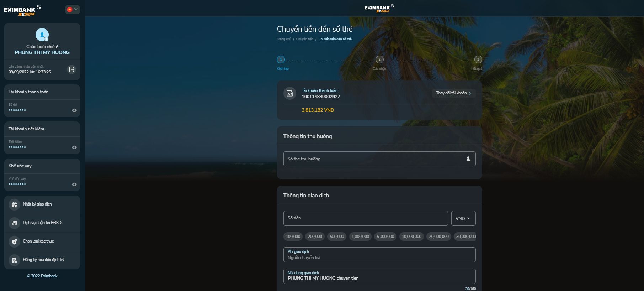Click the Số thẻ thụ hưởng field
This screenshot has height=291, width=644.
(373, 159)
